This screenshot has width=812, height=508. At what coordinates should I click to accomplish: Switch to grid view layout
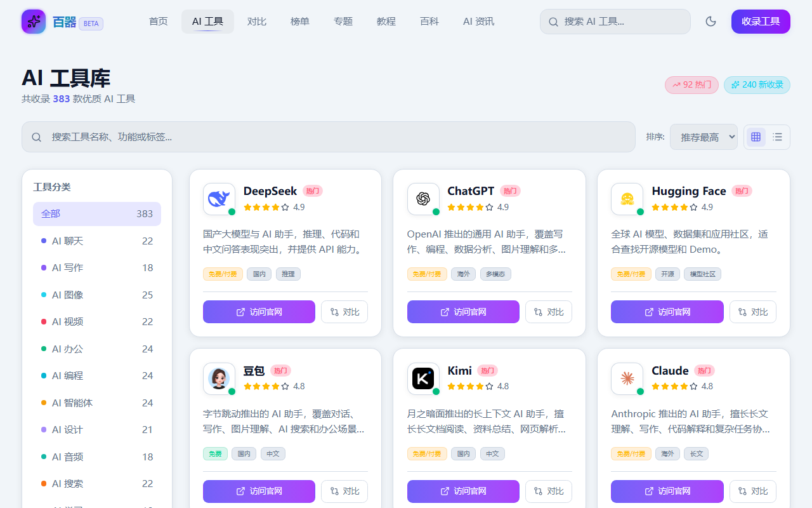756,137
